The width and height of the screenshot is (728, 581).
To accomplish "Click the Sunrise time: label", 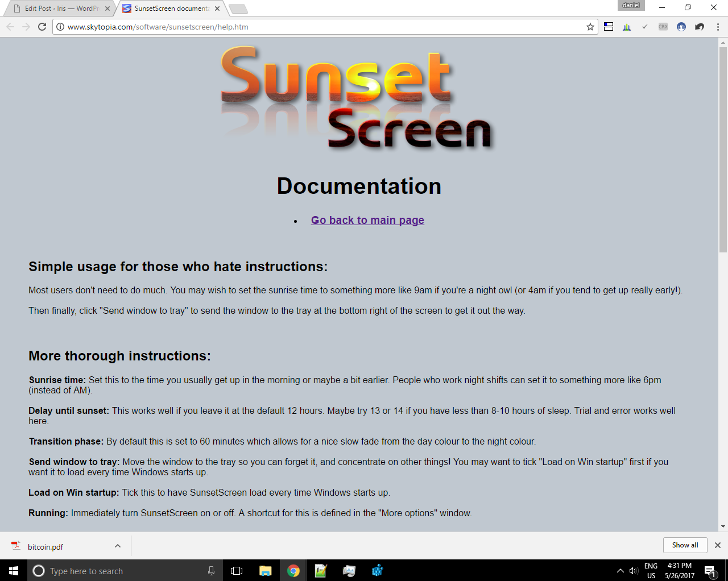I will coord(57,380).
